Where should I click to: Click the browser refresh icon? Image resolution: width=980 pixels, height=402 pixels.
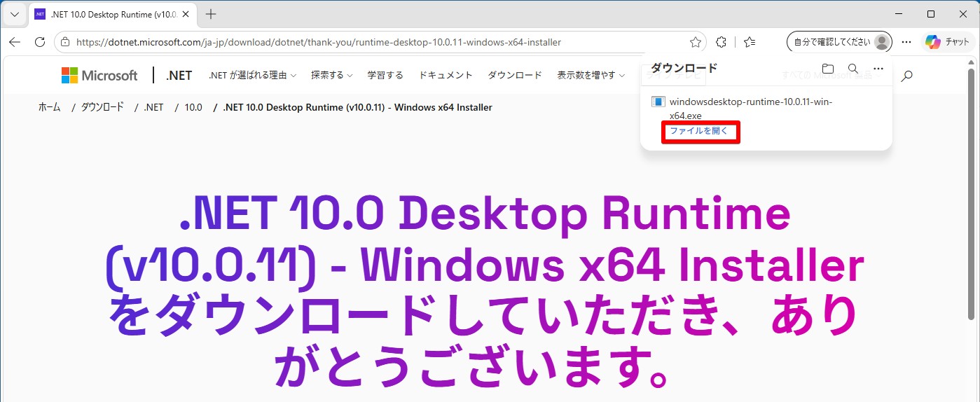point(40,42)
